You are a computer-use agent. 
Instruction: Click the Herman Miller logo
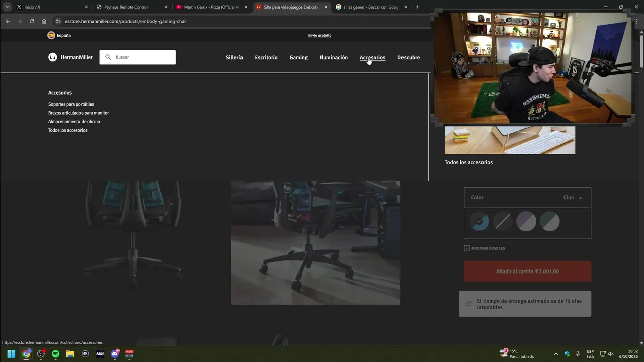(70, 57)
